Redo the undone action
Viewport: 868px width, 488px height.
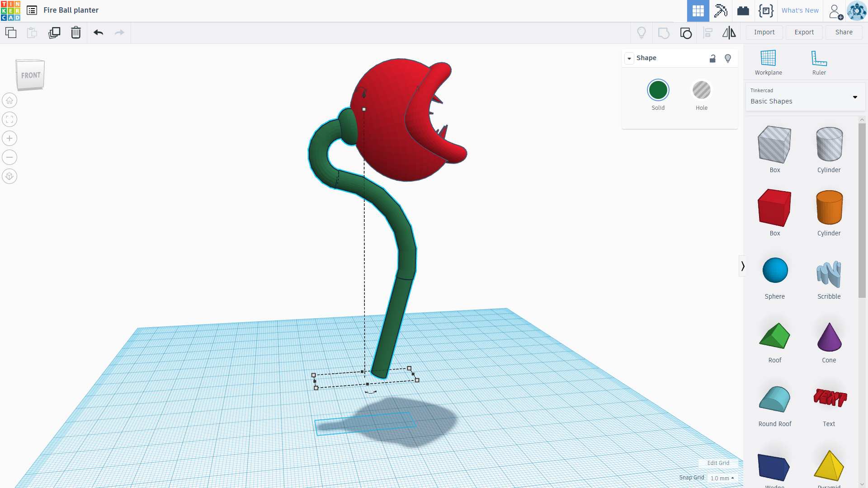[119, 33]
